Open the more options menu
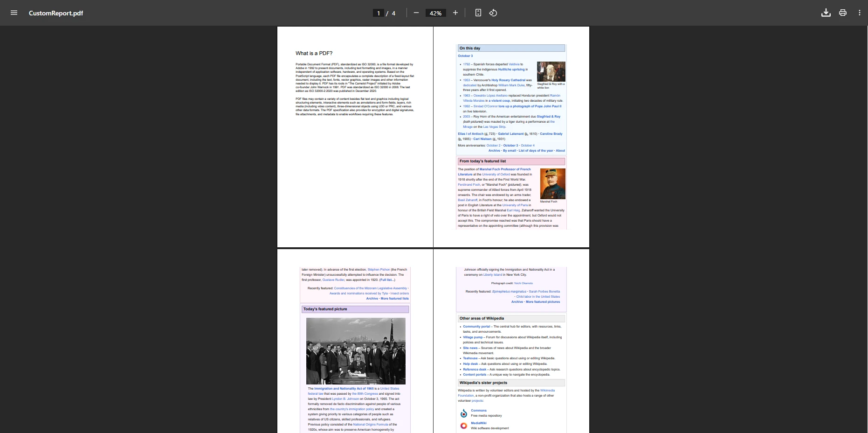The height and width of the screenshot is (433, 868). [860, 13]
